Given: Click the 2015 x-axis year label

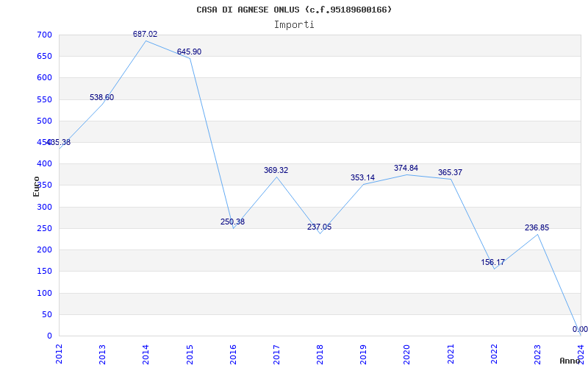Looking at the screenshot, I should (190, 353).
